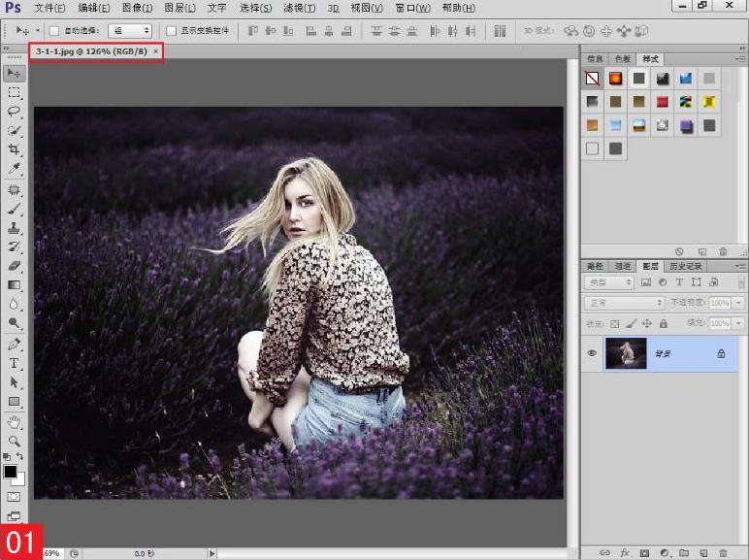Toggle pixel layer filter
The image size is (749, 560).
pyautogui.click(x=646, y=282)
